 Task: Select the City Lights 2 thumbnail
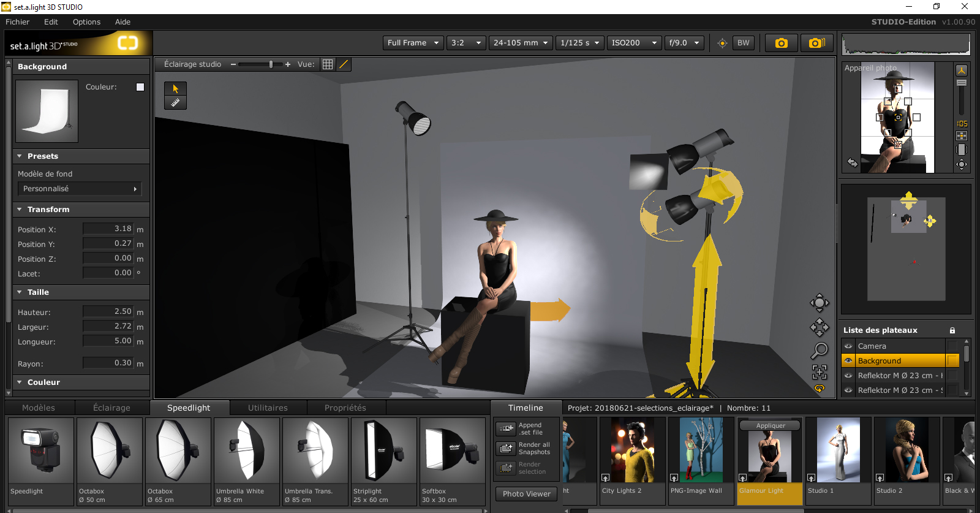tap(633, 461)
